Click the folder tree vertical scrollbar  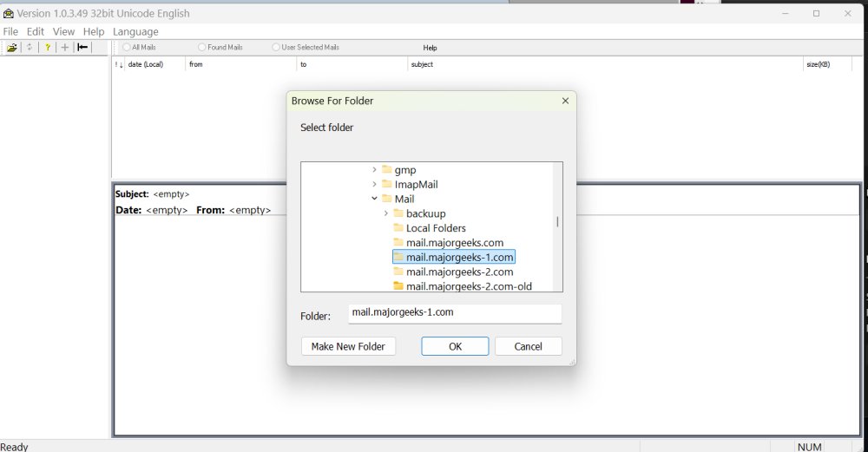557,222
